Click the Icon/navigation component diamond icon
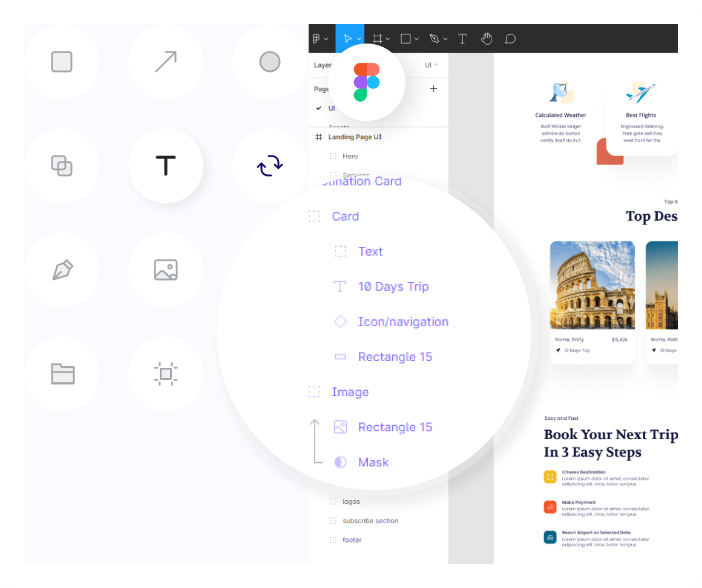Image resolution: width=702 pixels, height=588 pixels. [x=340, y=321]
